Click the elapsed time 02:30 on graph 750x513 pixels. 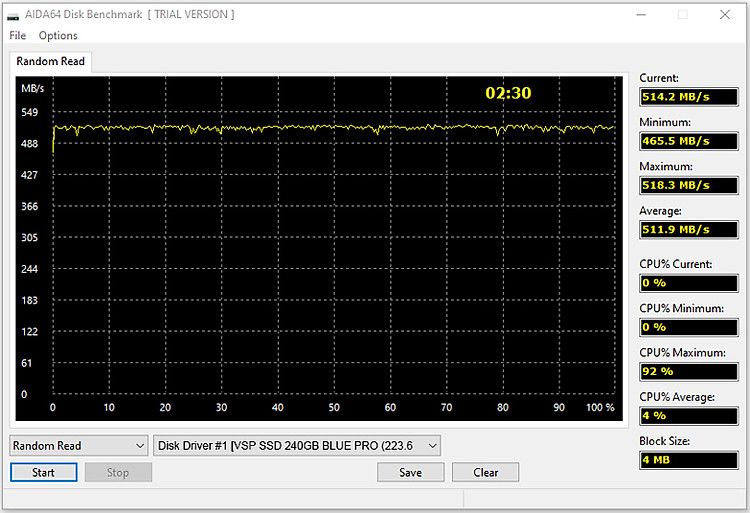pyautogui.click(x=508, y=93)
